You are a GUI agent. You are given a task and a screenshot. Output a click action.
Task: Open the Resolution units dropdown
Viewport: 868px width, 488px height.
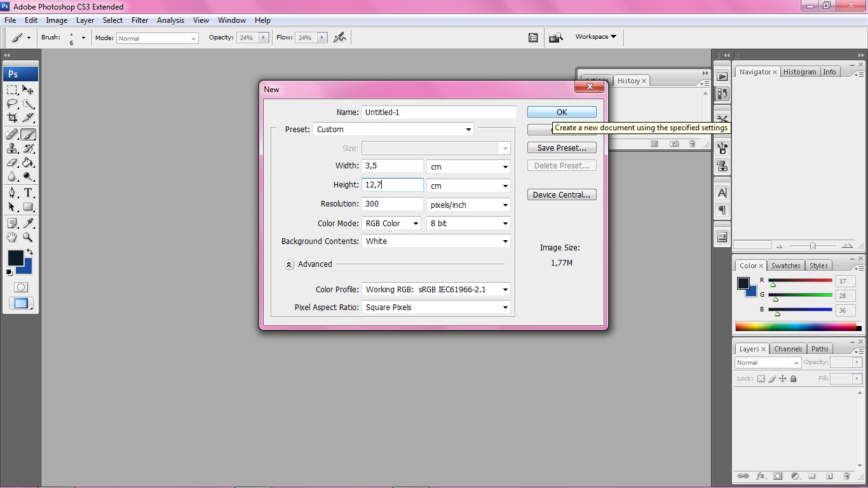click(468, 205)
